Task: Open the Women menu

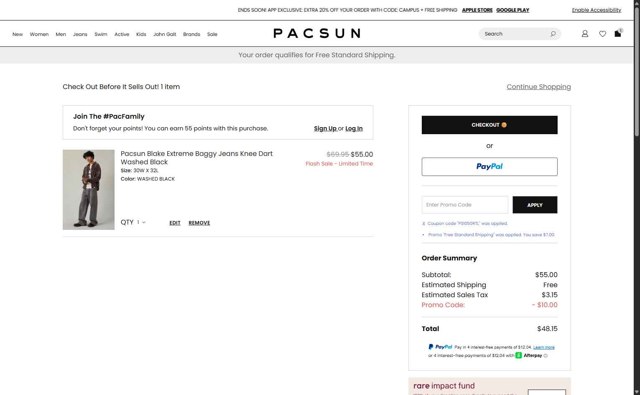Action: (x=39, y=34)
